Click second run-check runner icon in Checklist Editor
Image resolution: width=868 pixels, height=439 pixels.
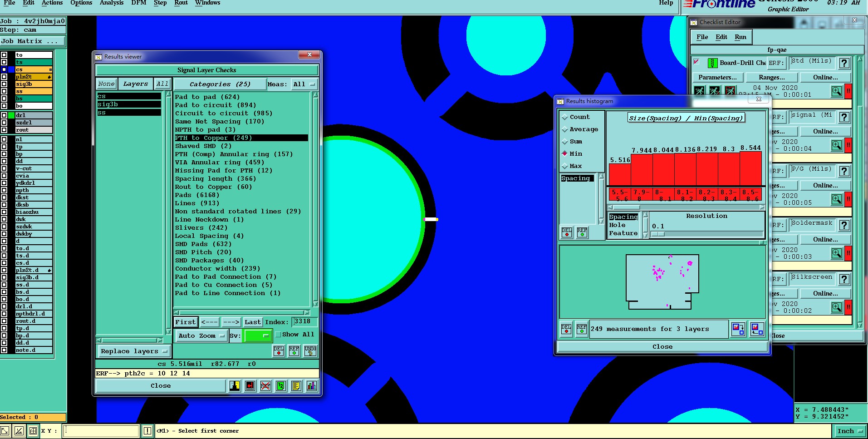click(715, 91)
